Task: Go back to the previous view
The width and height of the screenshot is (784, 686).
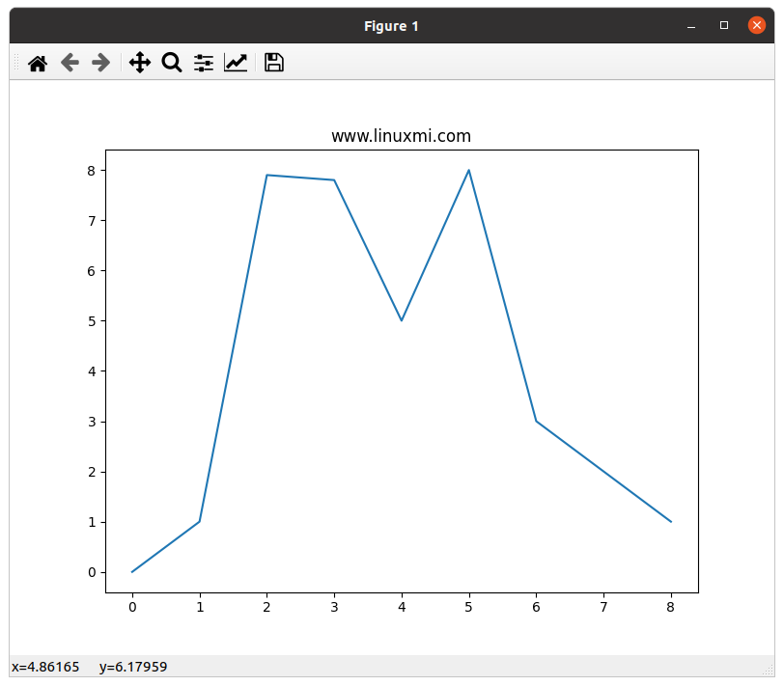Action: click(70, 64)
